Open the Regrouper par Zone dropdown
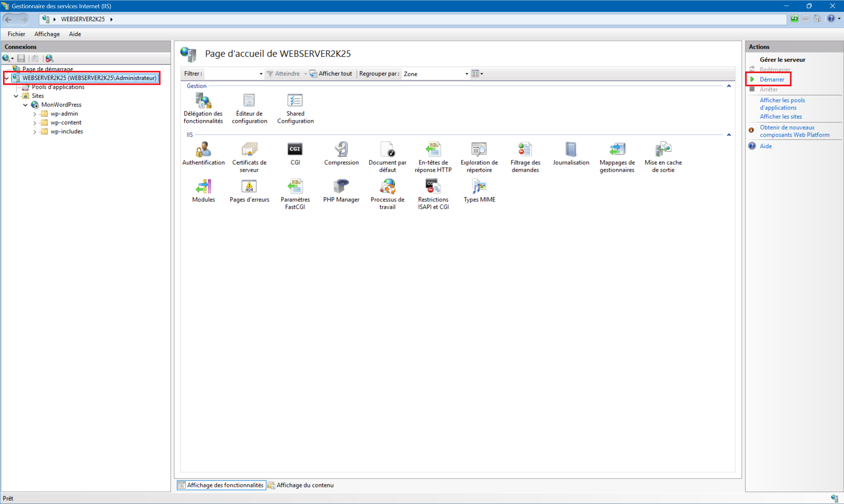Screen dimensions: 844x504 (467, 74)
